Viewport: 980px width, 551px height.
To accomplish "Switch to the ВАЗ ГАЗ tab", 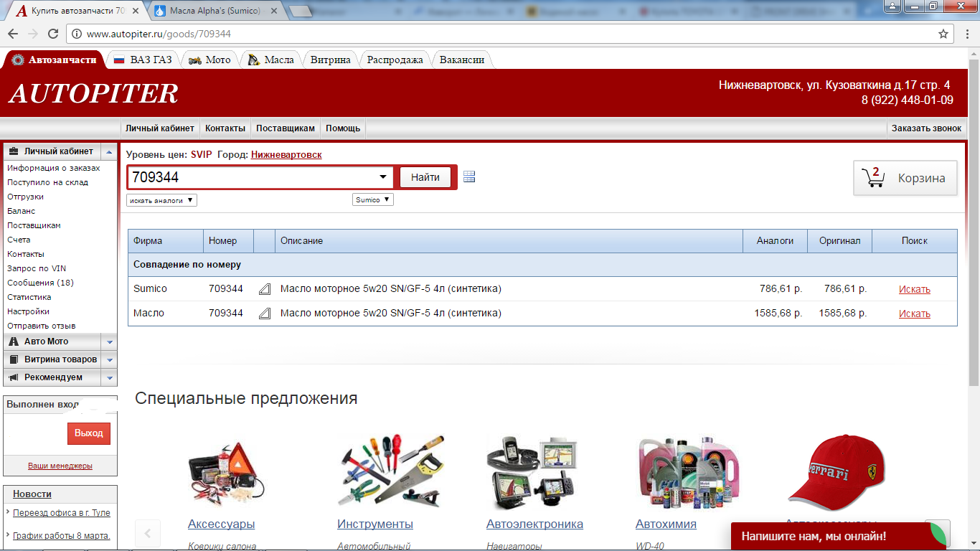I will [143, 60].
